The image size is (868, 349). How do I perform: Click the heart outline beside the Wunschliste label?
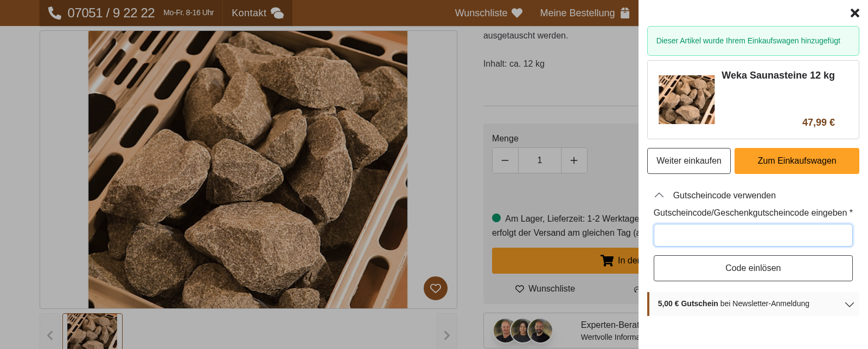pos(520,289)
